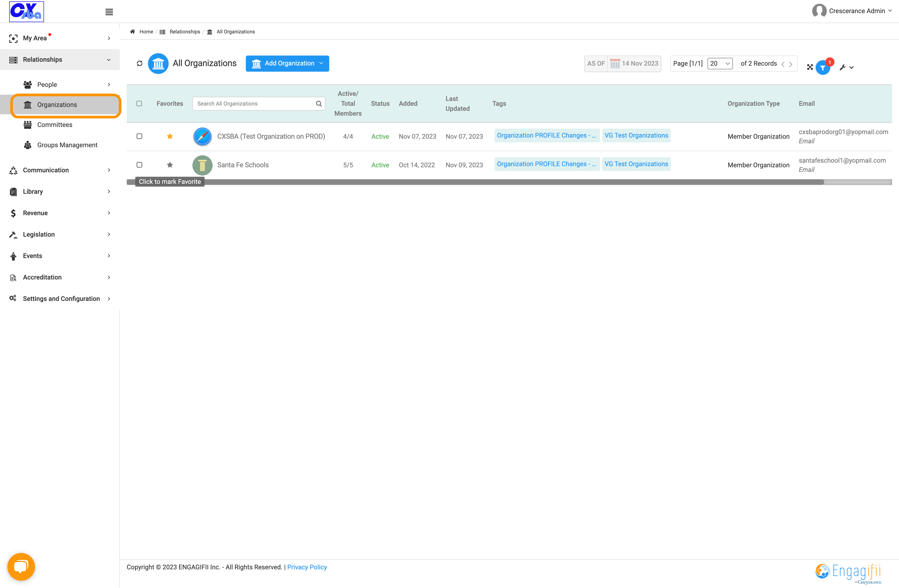The image size is (899, 588).
Task: Mark Santa Fe Schools as favorite star
Action: click(x=170, y=165)
